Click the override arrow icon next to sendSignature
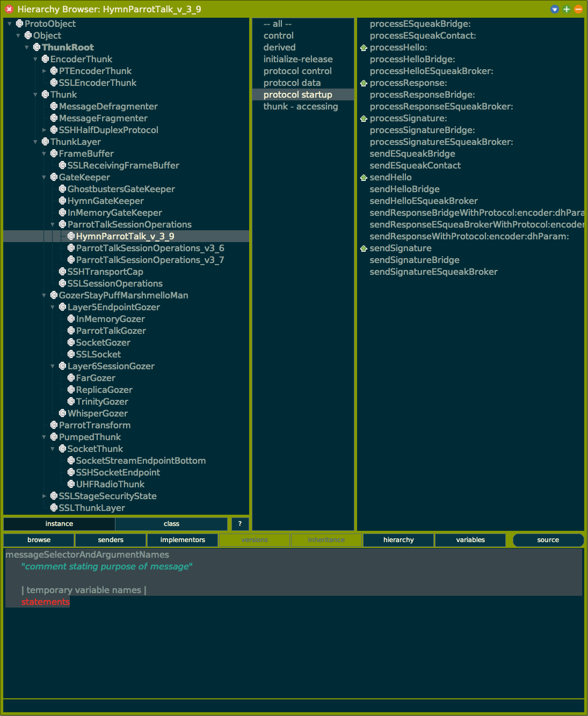 click(364, 249)
